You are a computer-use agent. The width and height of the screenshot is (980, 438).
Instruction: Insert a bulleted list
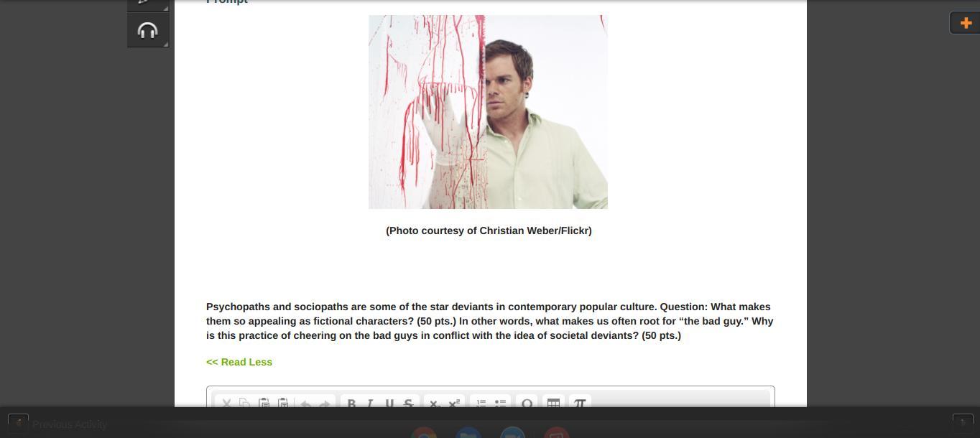(x=500, y=404)
